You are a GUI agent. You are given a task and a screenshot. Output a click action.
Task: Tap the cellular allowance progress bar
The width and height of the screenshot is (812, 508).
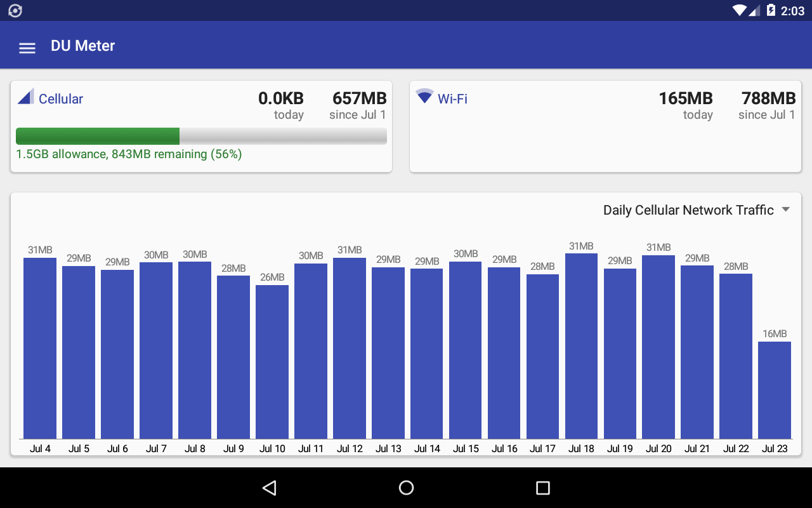click(201, 136)
